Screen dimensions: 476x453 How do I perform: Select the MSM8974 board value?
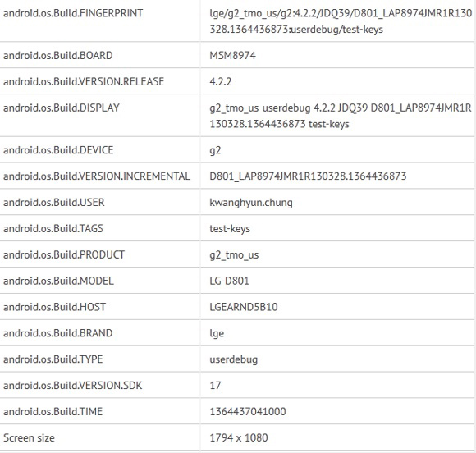pyautogui.click(x=232, y=55)
